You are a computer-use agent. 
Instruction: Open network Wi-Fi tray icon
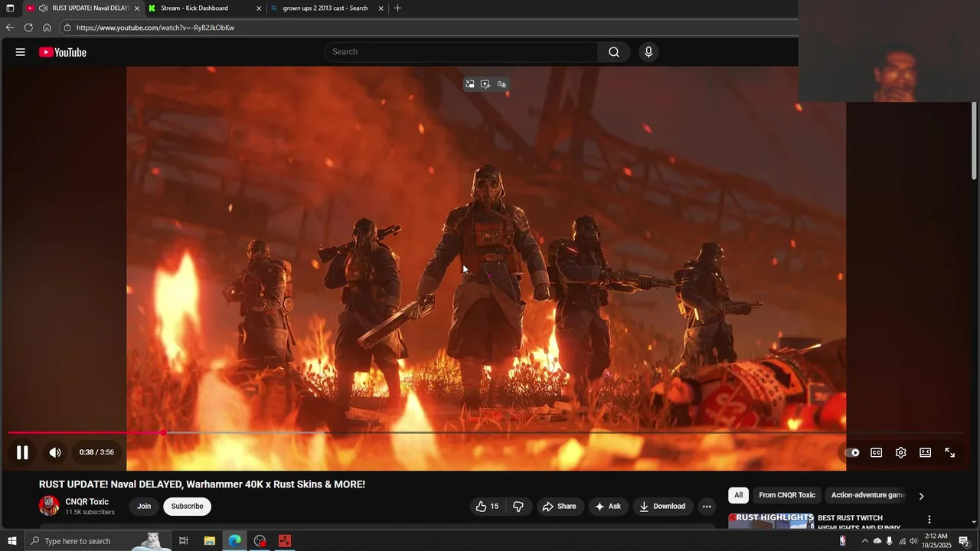point(902,541)
